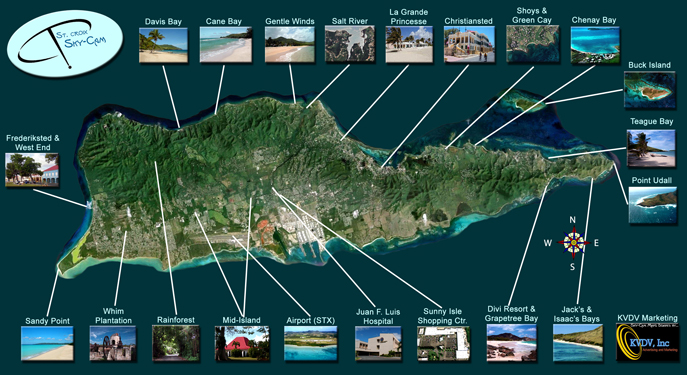
Task: Click the La Grande Princesse photo
Action: point(409,44)
